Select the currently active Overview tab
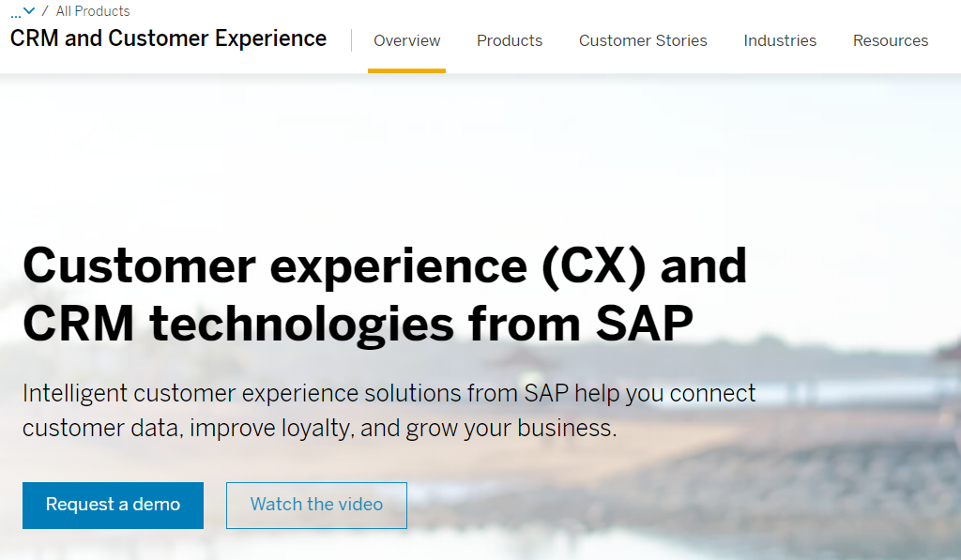This screenshot has height=560, width=961. point(406,40)
